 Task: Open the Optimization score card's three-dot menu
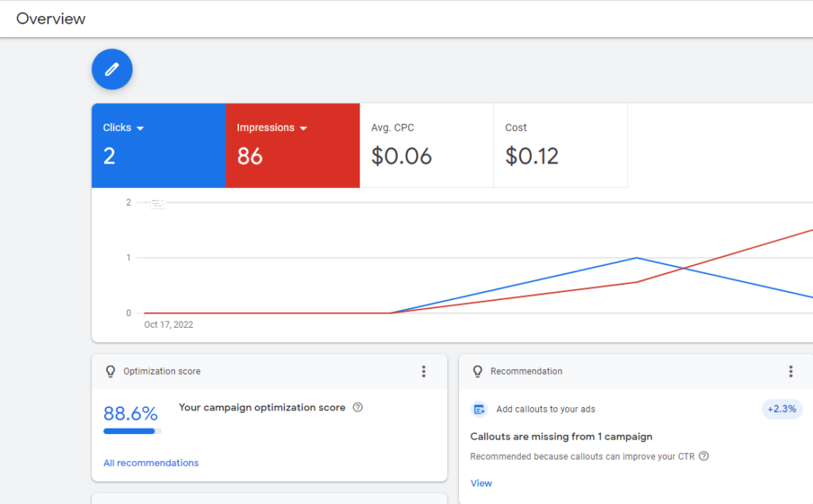424,371
